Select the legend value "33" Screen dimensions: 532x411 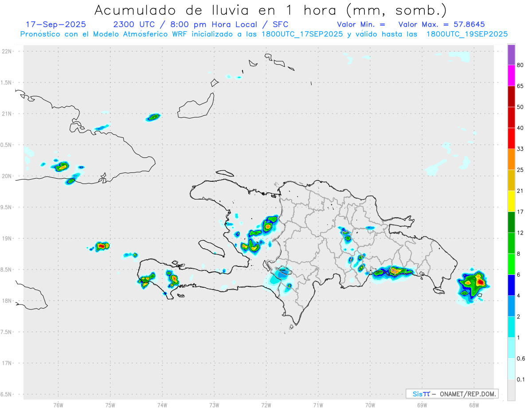click(x=520, y=149)
